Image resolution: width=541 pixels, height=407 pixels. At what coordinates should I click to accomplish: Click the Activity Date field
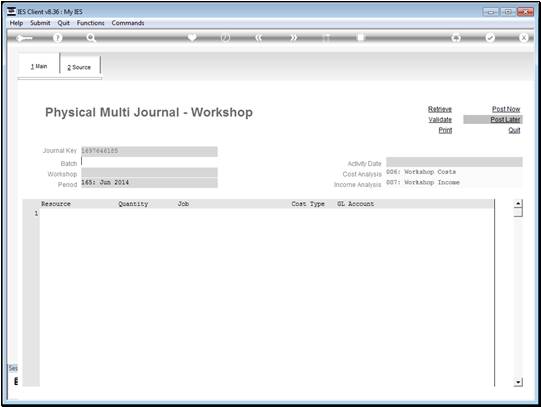click(454, 162)
